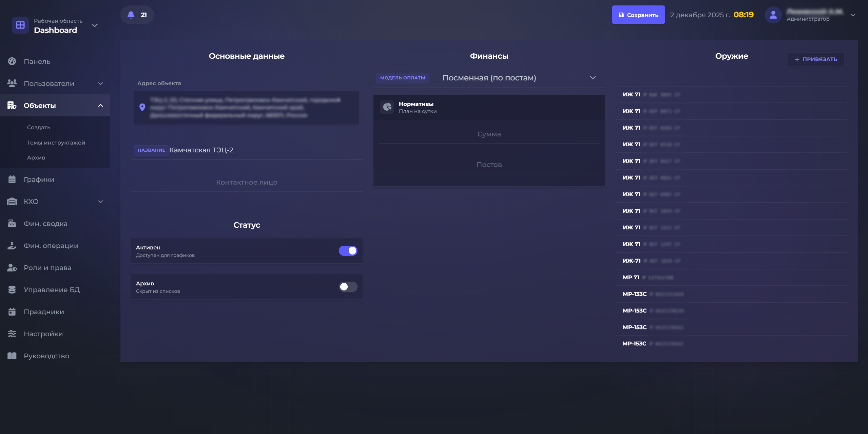The height and width of the screenshot is (434, 868).
Task: Click the Нормативы pie chart icon
Action: pos(387,107)
